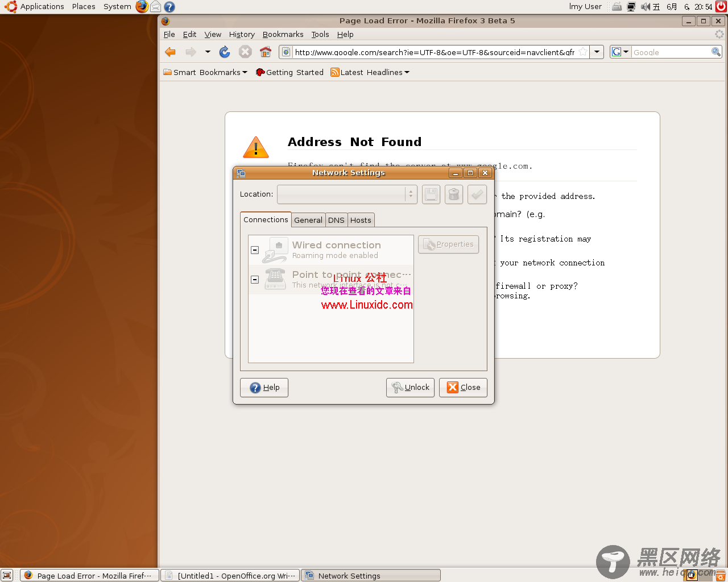This screenshot has width=728, height=582.
Task: Open Help launcher in top panel
Action: coord(169,7)
